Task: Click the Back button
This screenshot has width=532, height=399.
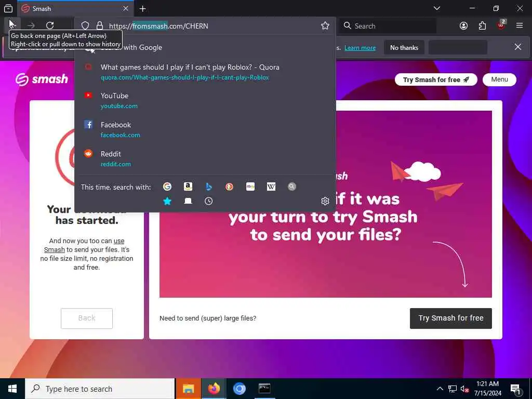Action: (x=87, y=318)
